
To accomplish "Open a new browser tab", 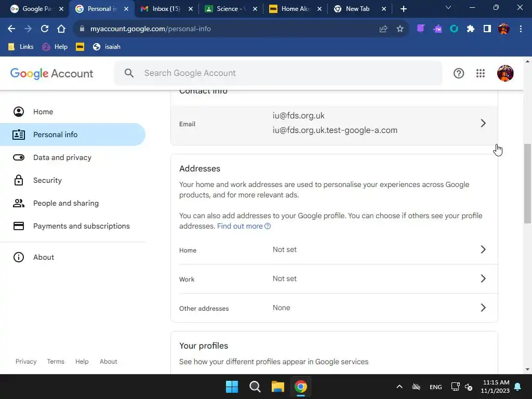I will click(x=403, y=9).
